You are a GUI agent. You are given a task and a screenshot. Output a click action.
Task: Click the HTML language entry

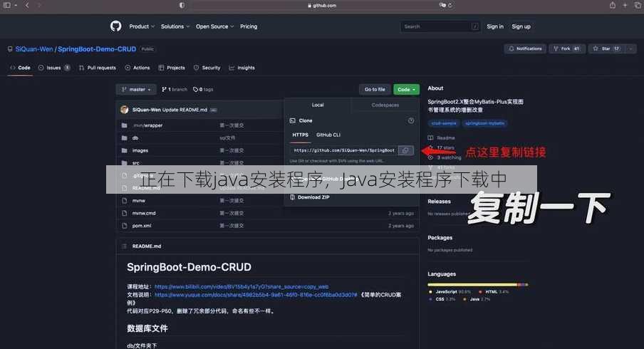point(494,292)
